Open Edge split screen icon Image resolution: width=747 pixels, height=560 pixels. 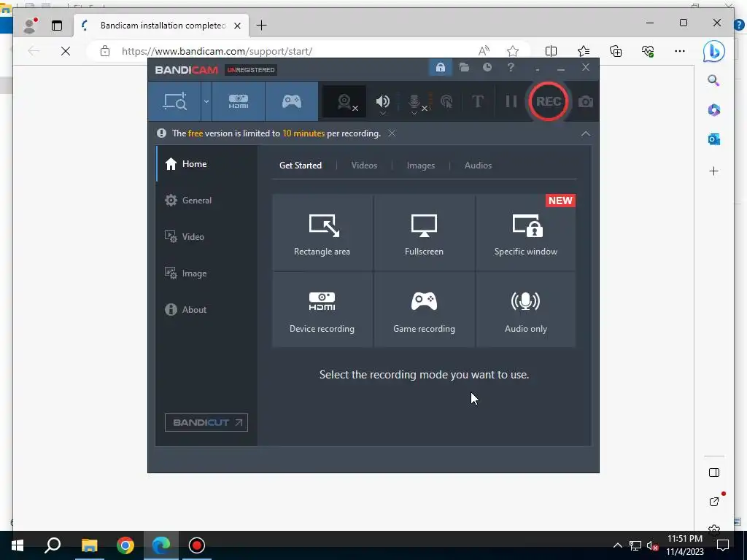[x=551, y=51]
